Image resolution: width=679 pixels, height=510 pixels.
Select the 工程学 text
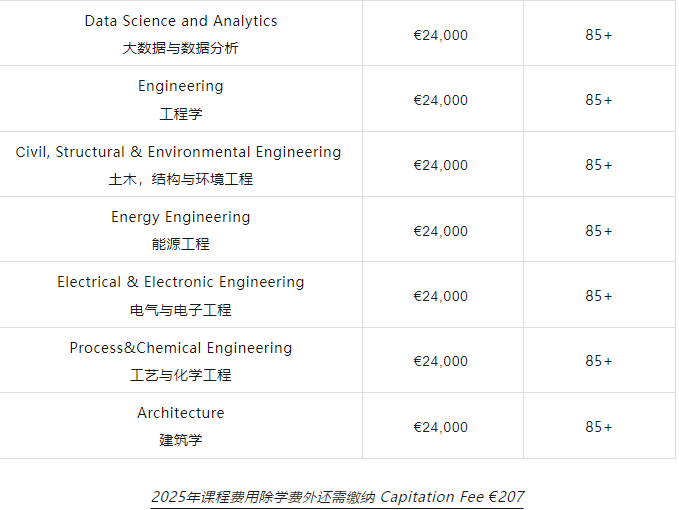181,114
